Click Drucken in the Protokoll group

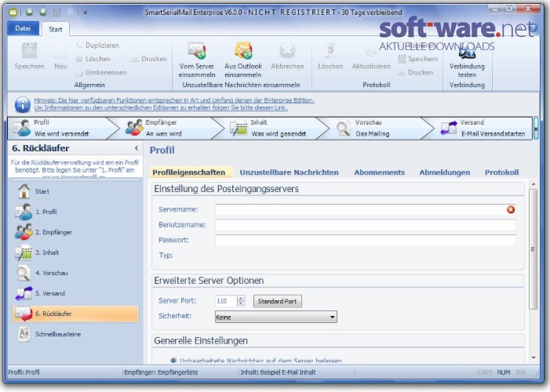[416, 72]
